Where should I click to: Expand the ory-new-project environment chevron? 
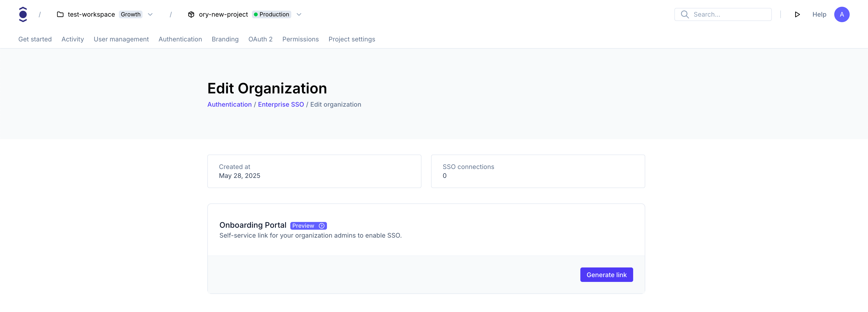click(299, 14)
